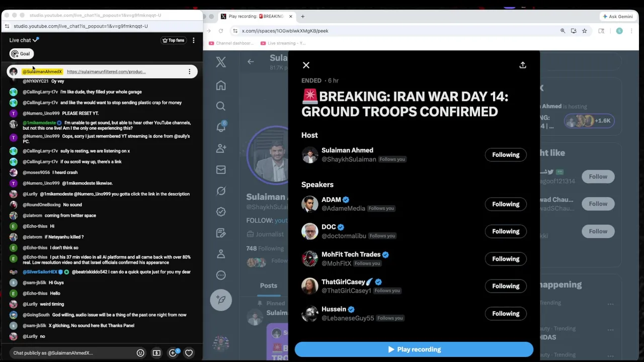Share the Space via upload icon
This screenshot has width=644, height=362.
click(523, 65)
